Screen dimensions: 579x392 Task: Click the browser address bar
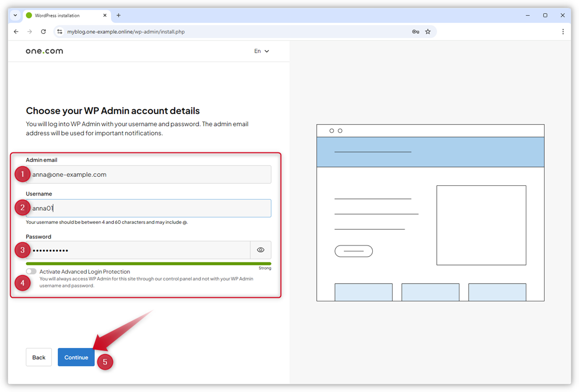[x=203, y=31]
